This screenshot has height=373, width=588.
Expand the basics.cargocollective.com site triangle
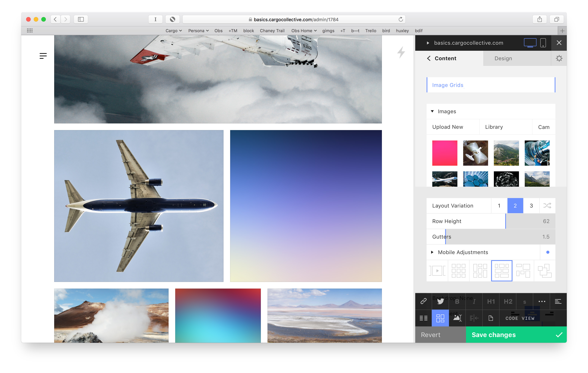(x=428, y=43)
